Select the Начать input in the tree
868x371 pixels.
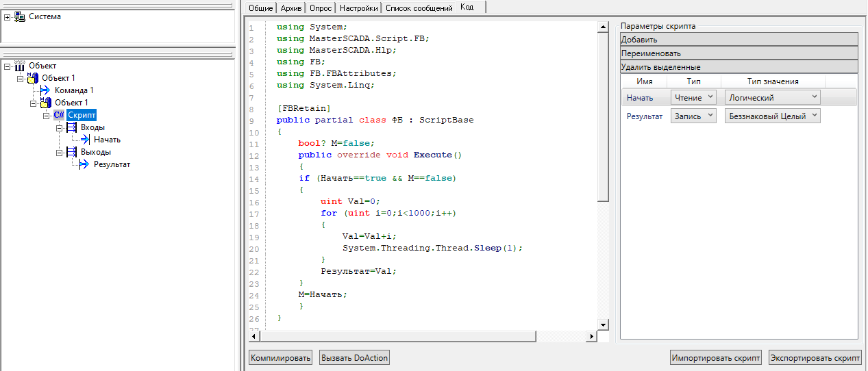[107, 140]
